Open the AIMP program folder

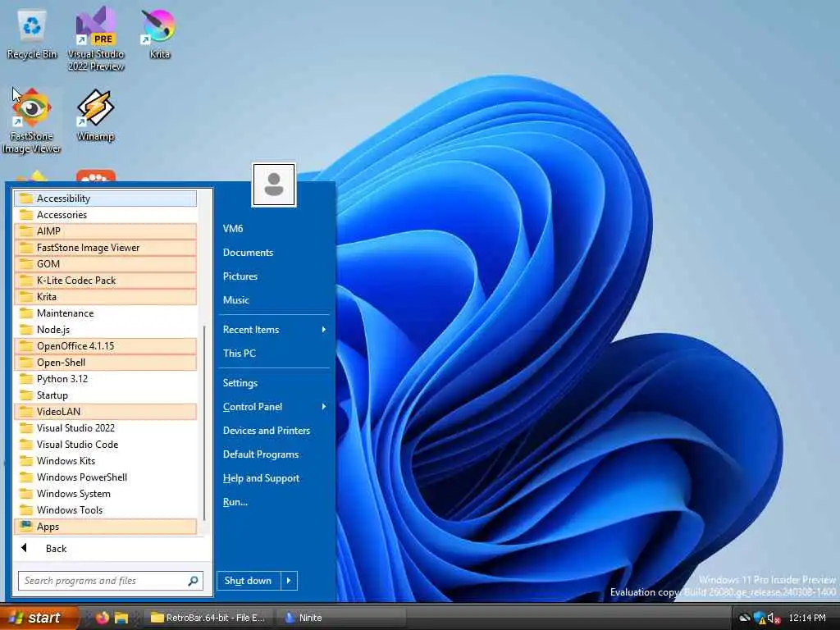[106, 231]
